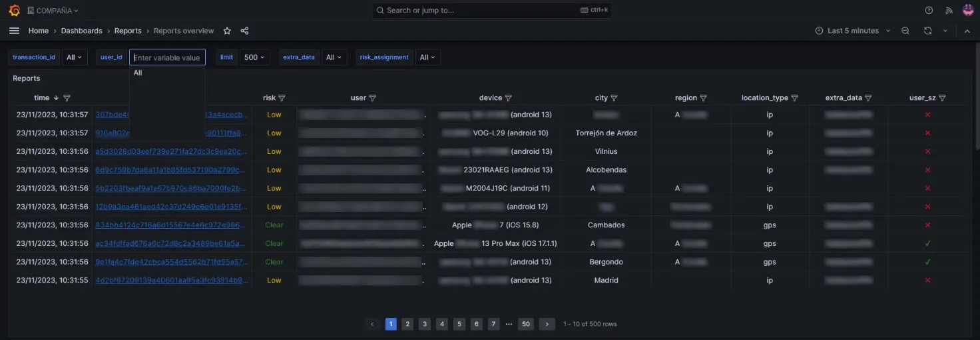980x340 pixels.
Task: Open transaction link 4d2bf67209139a40601a
Action: pyautogui.click(x=171, y=280)
